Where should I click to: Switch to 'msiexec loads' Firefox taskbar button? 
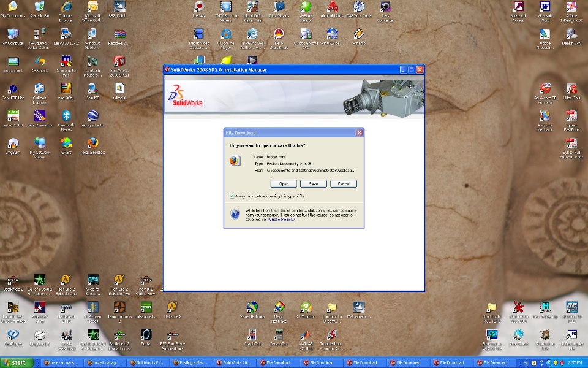[x=62, y=362]
